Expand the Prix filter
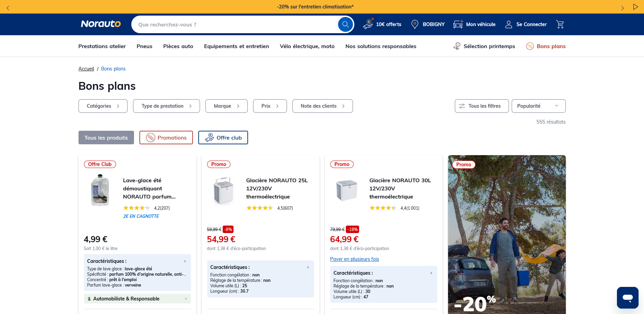 click(270, 106)
